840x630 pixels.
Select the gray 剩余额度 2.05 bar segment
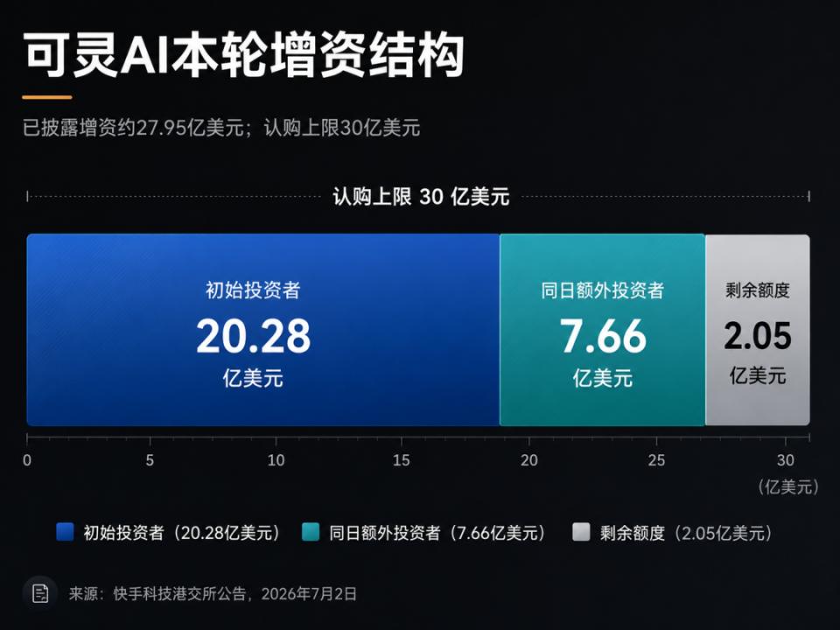pyautogui.click(x=758, y=330)
